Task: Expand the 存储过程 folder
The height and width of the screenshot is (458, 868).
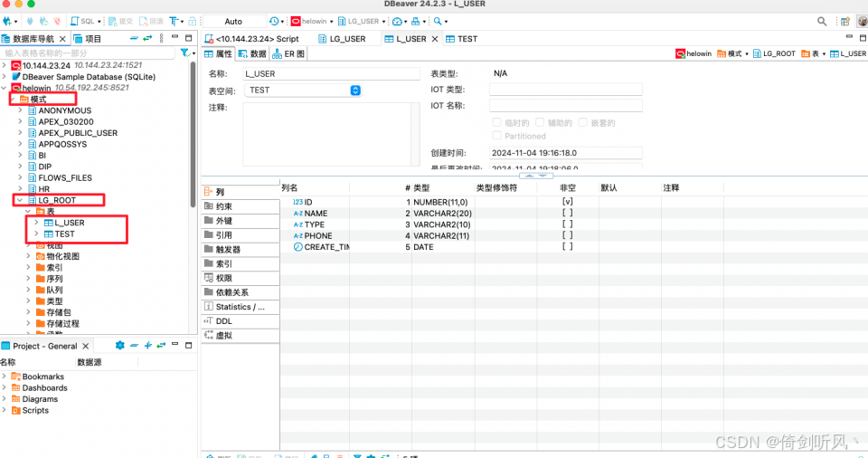Action: click(28, 323)
